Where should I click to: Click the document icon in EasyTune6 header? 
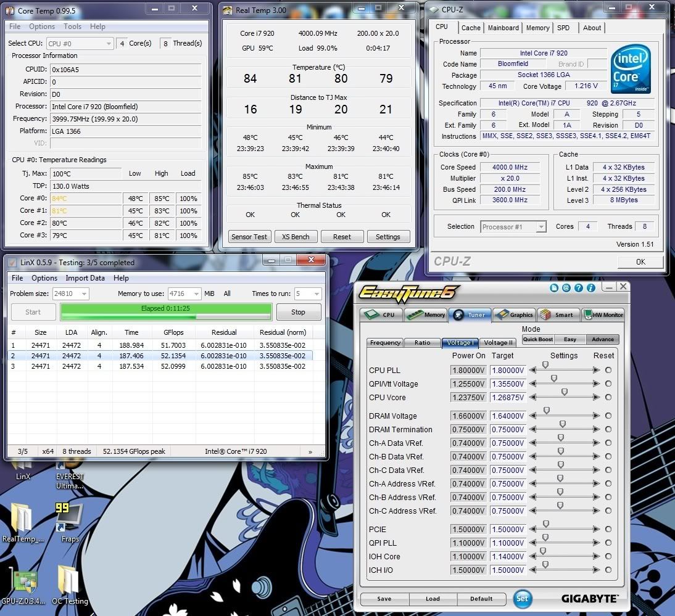pyautogui.click(x=554, y=288)
